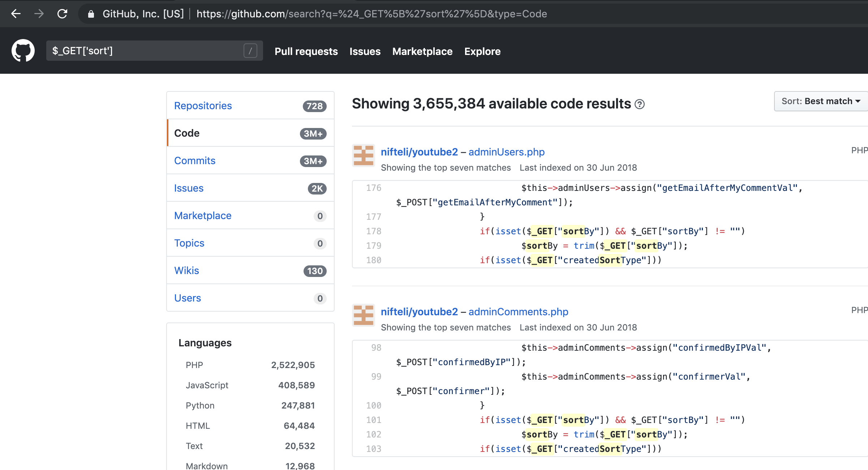Click the avatar next to adminComments.php result
The width and height of the screenshot is (868, 470).
pos(364,315)
